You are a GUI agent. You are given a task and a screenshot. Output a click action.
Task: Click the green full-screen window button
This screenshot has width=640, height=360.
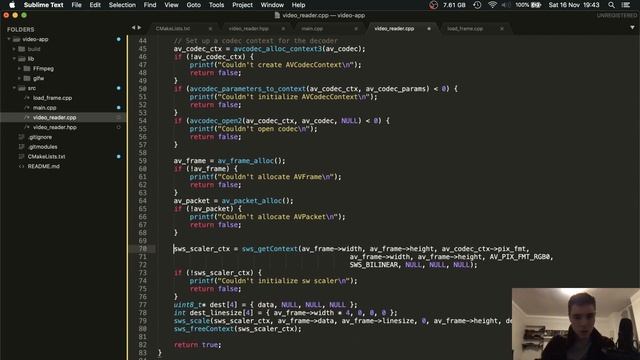coord(24,16)
